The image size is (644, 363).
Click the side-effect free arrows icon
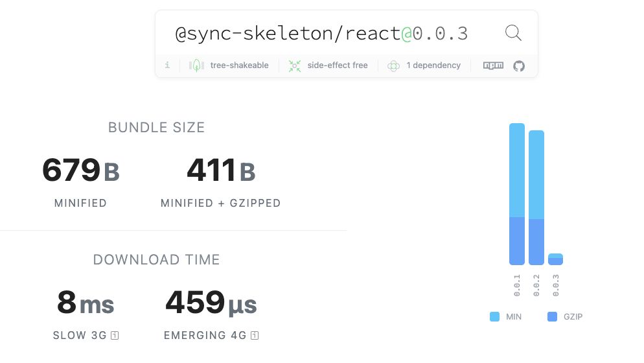tap(295, 65)
